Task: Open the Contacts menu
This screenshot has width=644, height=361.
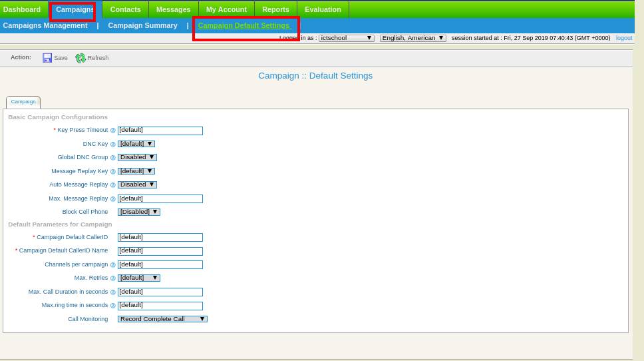Action: click(125, 9)
